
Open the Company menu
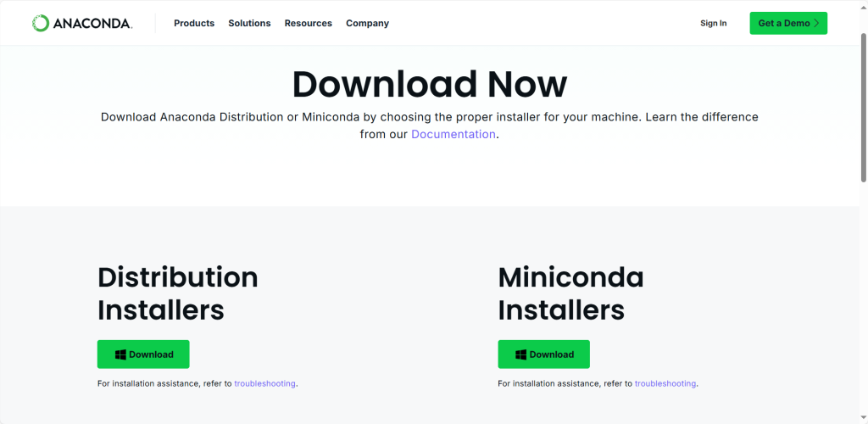pyautogui.click(x=367, y=23)
